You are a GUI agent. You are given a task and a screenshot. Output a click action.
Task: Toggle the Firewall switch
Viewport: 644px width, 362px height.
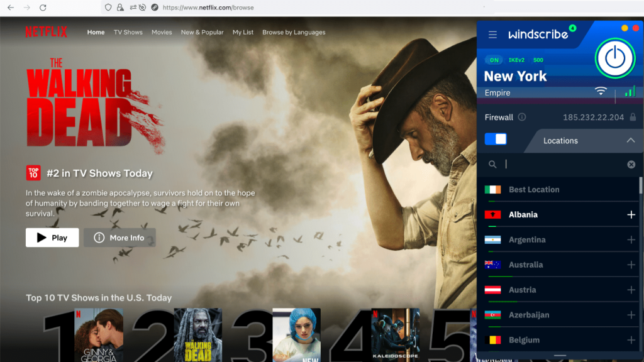coord(496,139)
